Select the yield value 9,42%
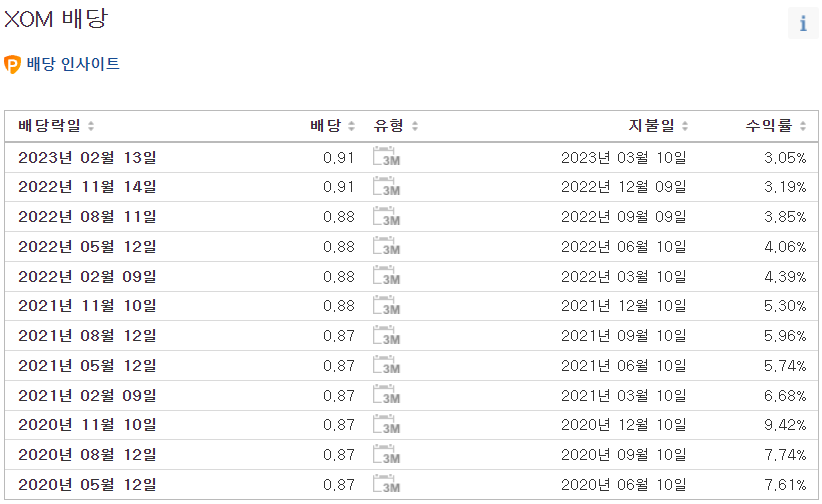Viewport: 822px width, 504px height. click(785, 425)
